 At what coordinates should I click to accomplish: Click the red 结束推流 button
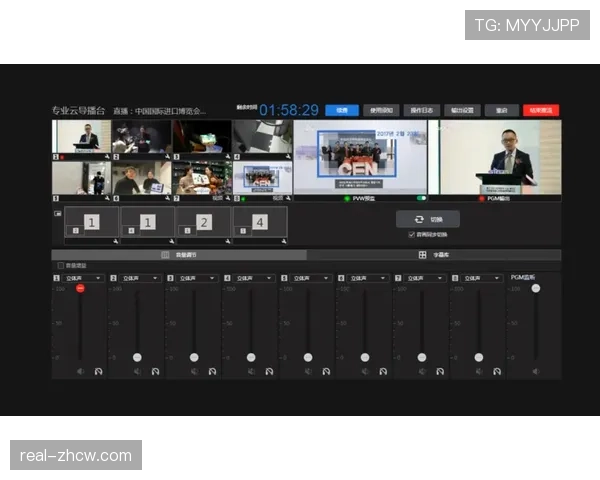tap(539, 110)
